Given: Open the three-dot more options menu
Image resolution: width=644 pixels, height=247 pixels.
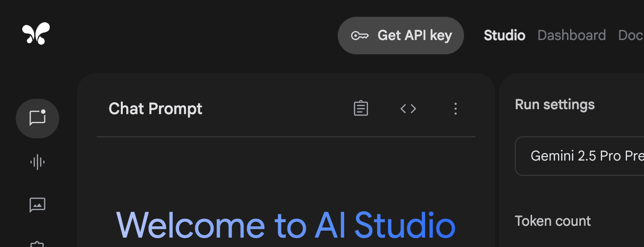Looking at the screenshot, I should (x=456, y=109).
